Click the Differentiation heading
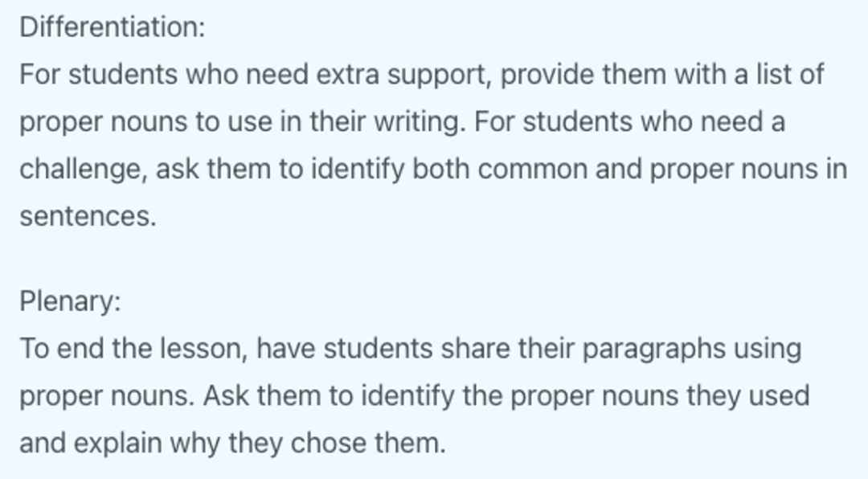 pos(112,27)
